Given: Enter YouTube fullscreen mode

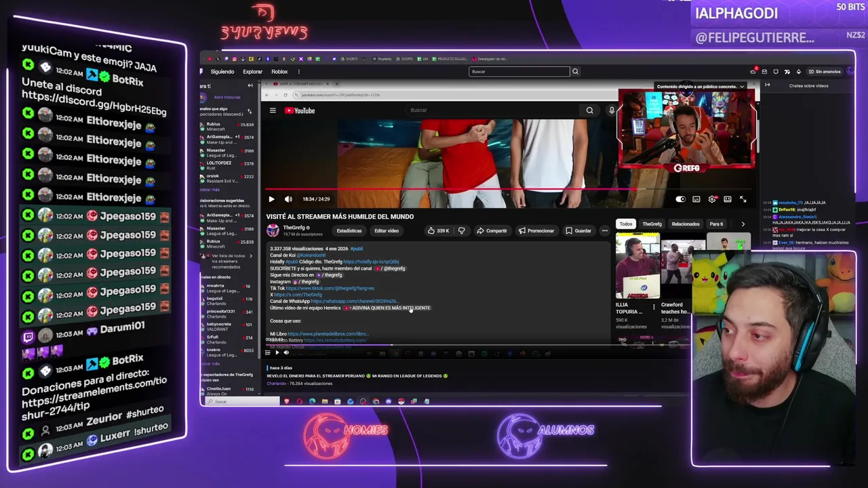Looking at the screenshot, I should click(743, 199).
